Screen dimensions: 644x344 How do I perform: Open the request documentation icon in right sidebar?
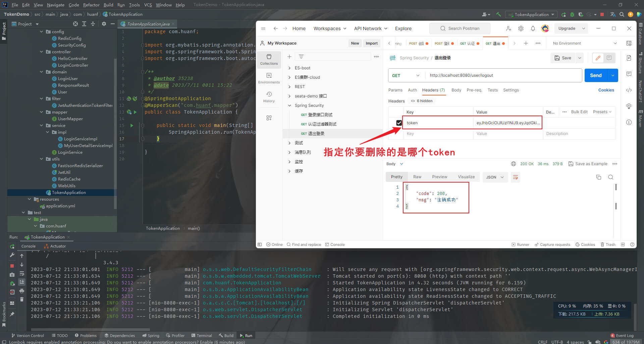click(x=629, y=58)
